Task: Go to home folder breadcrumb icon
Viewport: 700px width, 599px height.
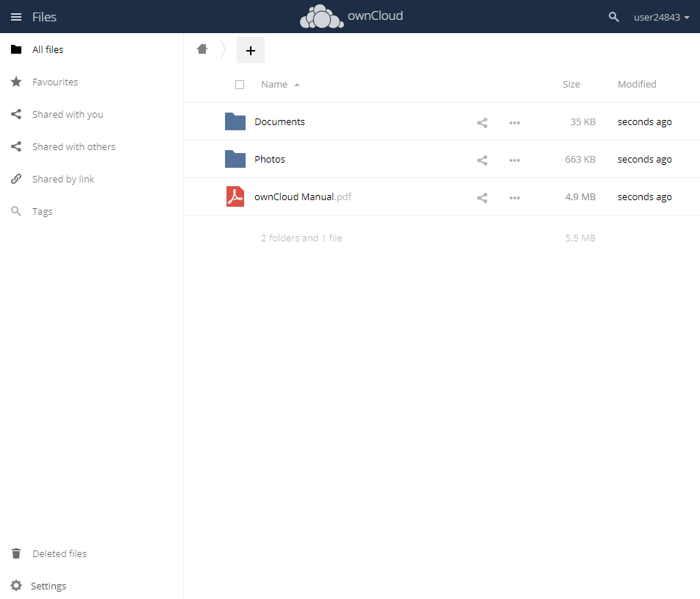Action: pos(202,49)
